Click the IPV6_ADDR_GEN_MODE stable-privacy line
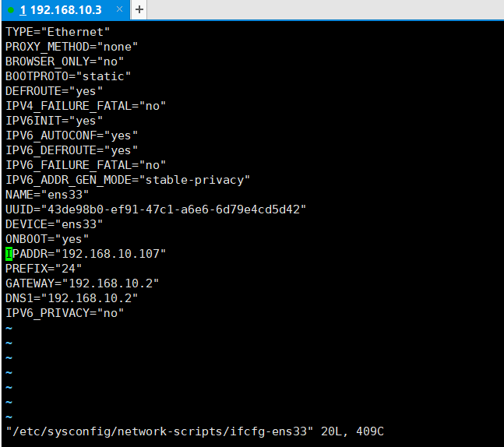The width and height of the screenshot is (504, 447). click(128, 180)
